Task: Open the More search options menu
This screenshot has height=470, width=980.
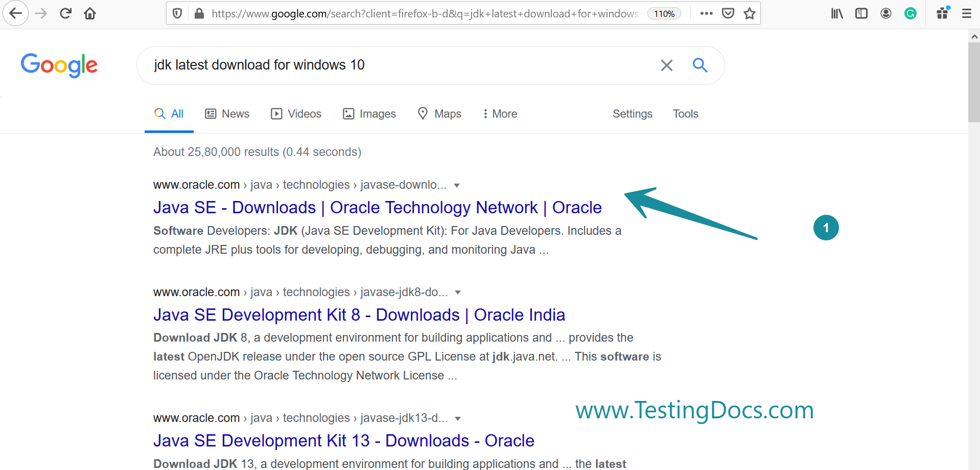Action: click(x=500, y=114)
